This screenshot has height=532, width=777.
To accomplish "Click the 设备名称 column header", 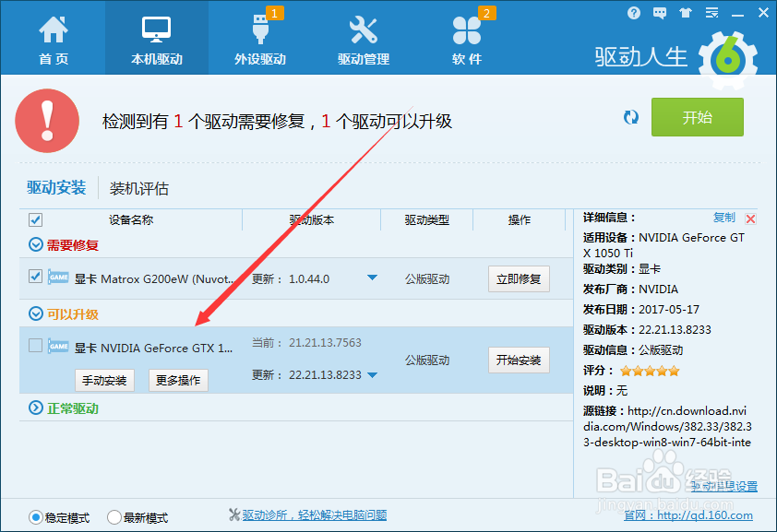I will pyautogui.click(x=131, y=219).
